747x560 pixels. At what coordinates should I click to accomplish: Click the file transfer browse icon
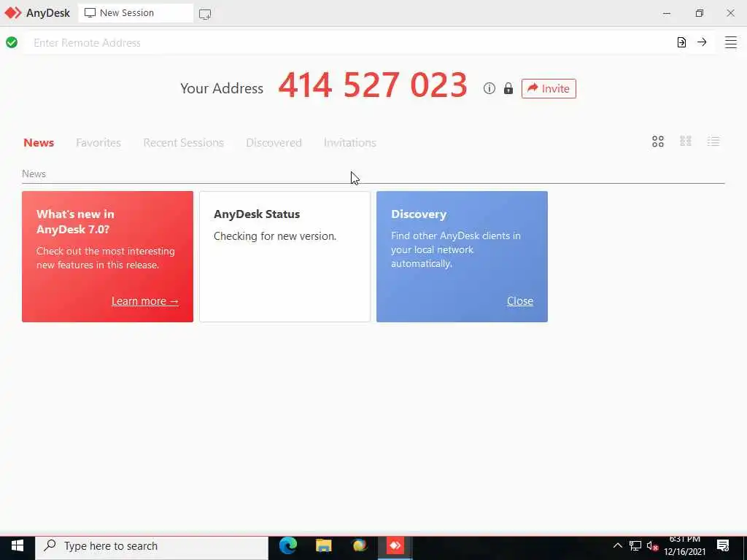point(681,42)
